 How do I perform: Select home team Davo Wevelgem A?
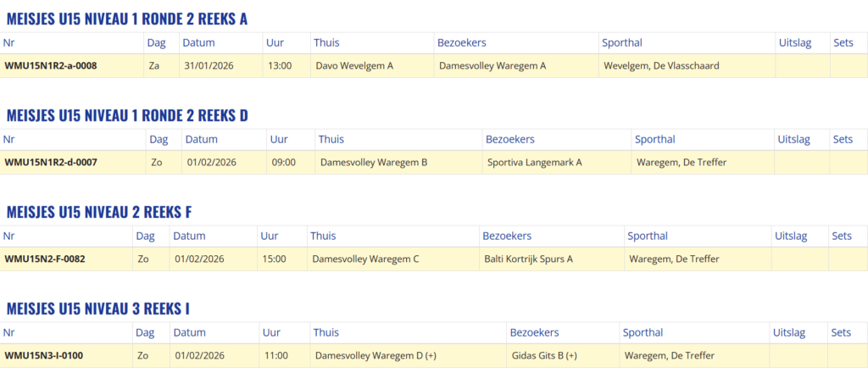[x=354, y=65]
